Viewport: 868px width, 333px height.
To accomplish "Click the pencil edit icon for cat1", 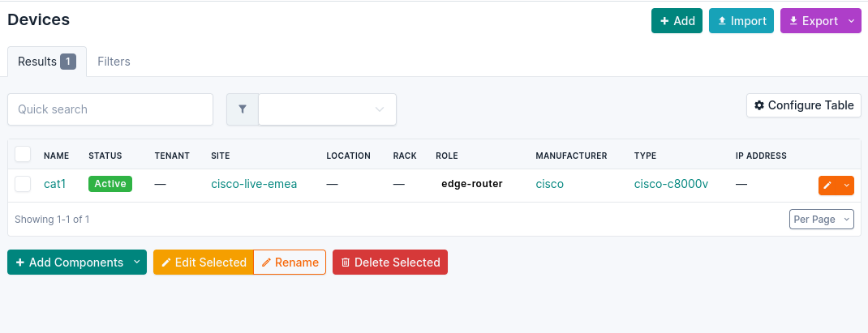I will 827,186.
